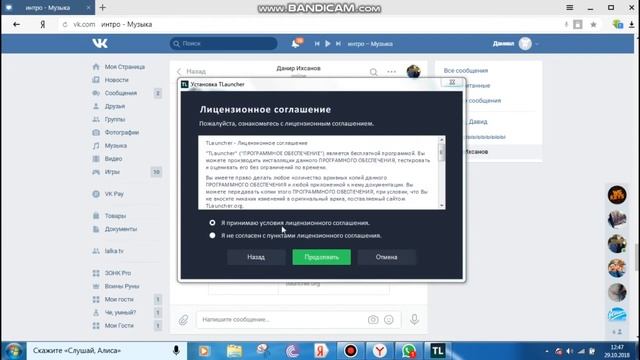This screenshot has height=360, width=640.
Task: Open WhatsApp from the taskbar
Action: tap(409, 351)
